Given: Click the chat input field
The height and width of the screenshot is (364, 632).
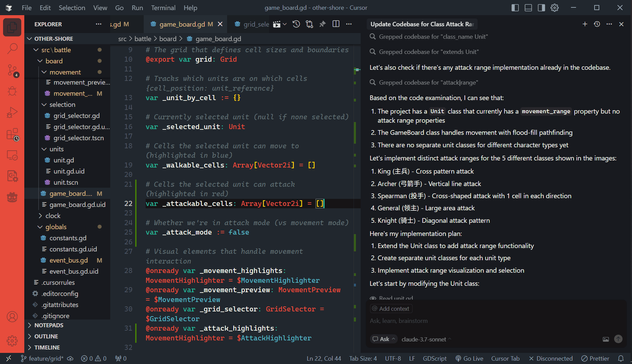Looking at the screenshot, I should click(496, 321).
